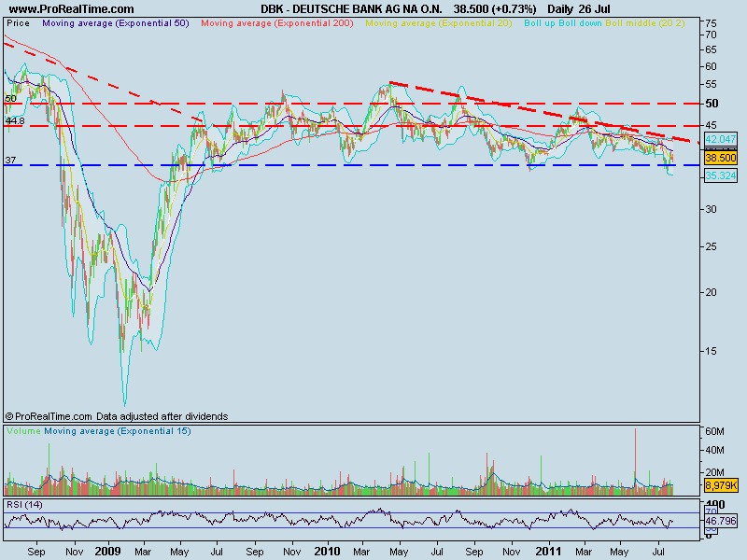Select Moving average (Exponential 50) legend

pyautogui.click(x=116, y=22)
